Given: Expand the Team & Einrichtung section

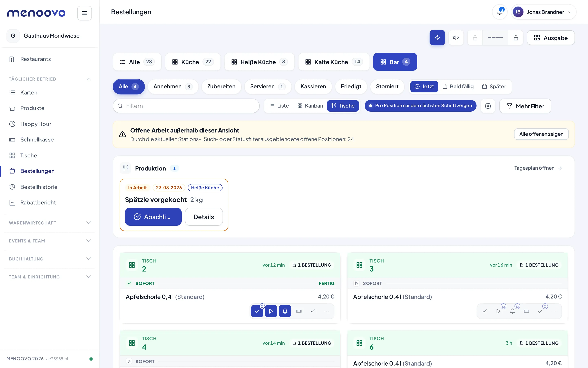Looking at the screenshot, I should click(49, 277).
